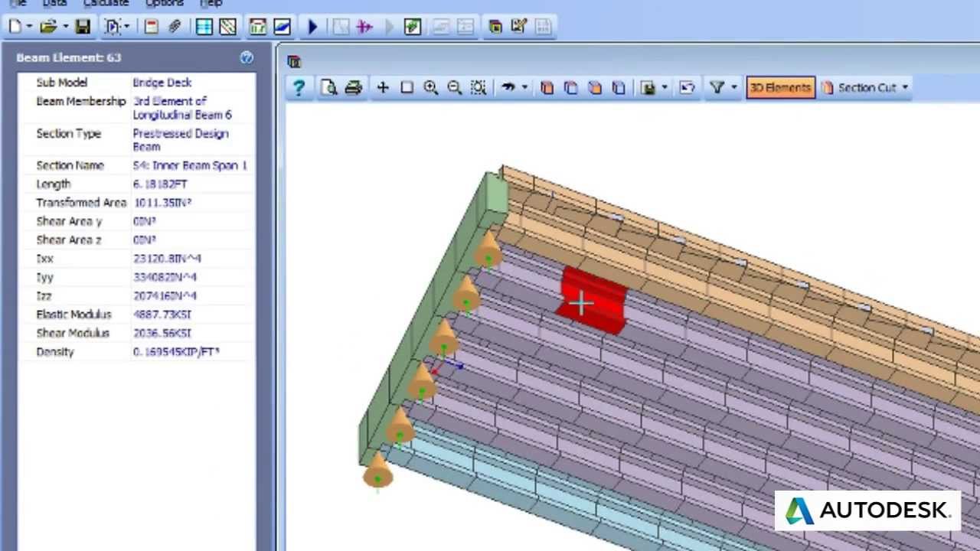
Task: Select the Zoom Out magnifier tool
Action: tap(454, 88)
